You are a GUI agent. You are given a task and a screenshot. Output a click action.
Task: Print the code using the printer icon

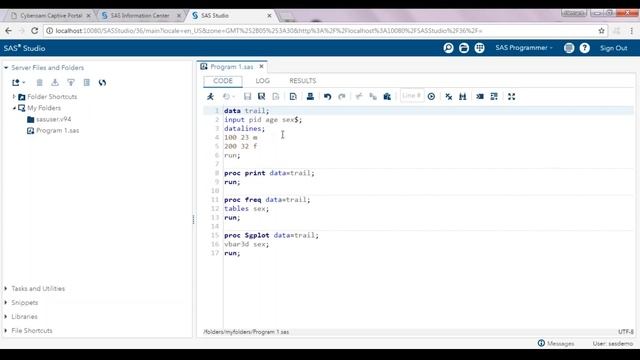[x=310, y=97]
